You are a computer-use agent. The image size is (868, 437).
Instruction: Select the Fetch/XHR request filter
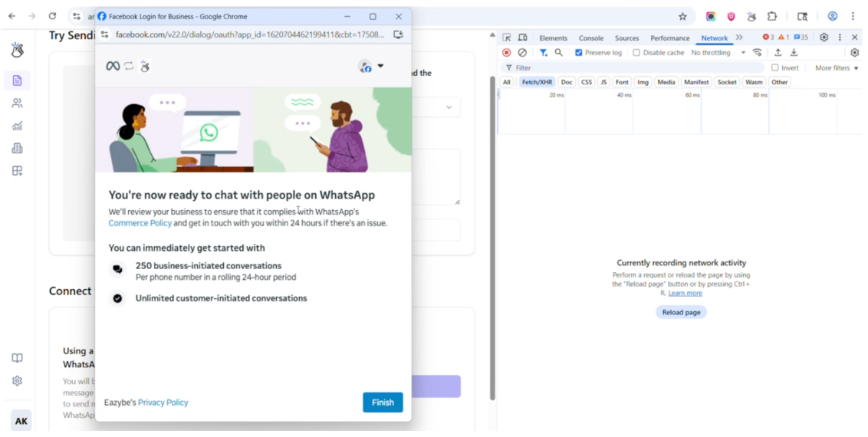(537, 82)
